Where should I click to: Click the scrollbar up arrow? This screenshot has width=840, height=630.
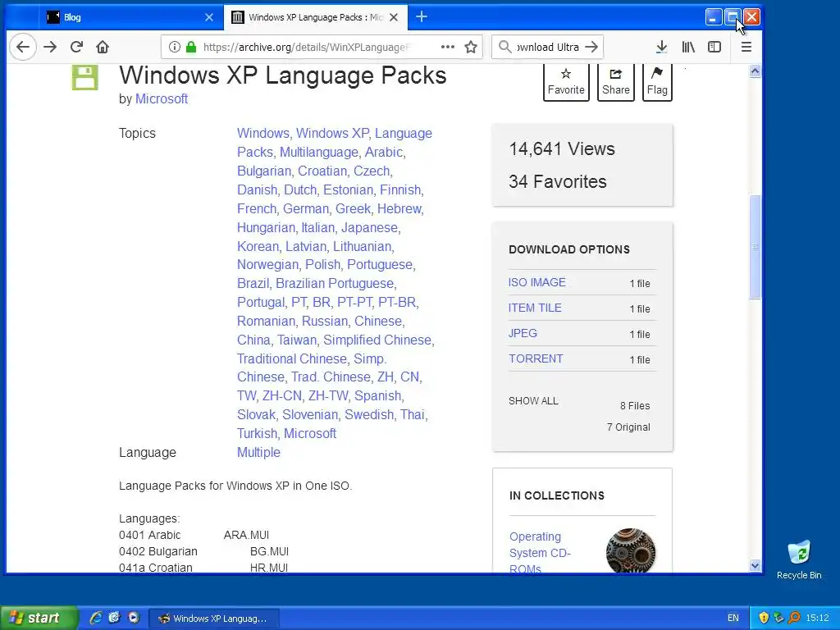[x=755, y=71]
